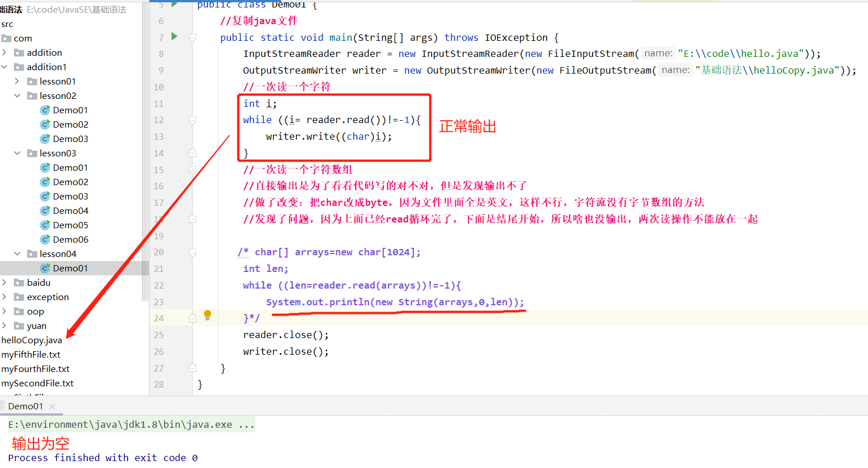868x468 pixels.
Task: Select myFifthFile.txt in project tree
Action: [31, 354]
